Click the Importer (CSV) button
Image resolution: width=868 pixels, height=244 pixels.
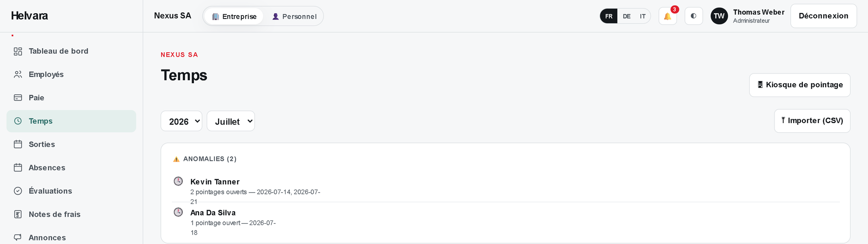[x=812, y=121]
